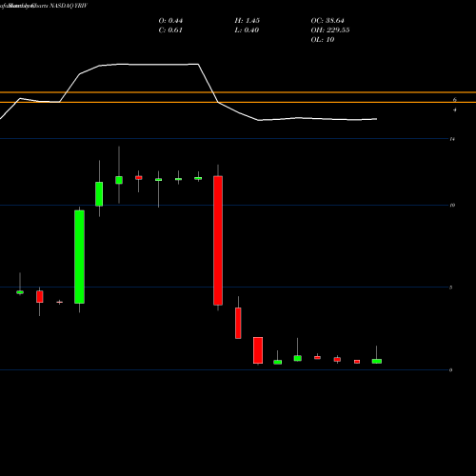476x476 pixels.
Task: Click the '10' price axis label
Action: coord(452,206)
